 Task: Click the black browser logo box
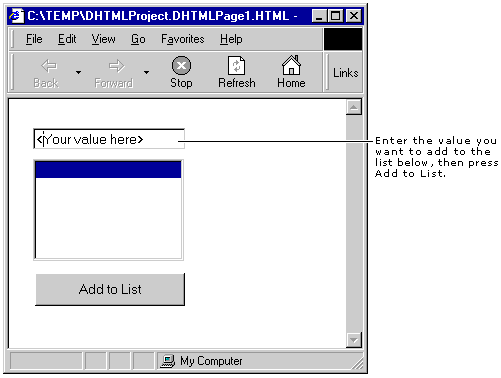coord(343,39)
